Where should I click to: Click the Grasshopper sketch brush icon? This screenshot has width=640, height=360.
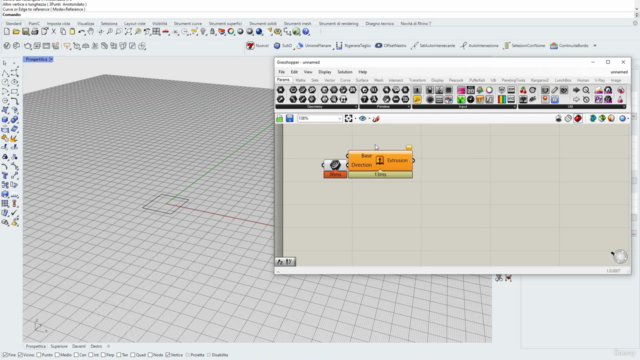(376, 118)
